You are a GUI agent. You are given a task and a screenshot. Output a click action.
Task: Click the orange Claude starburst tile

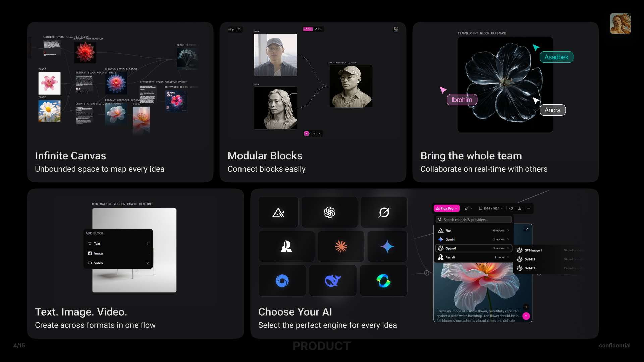[341, 246]
